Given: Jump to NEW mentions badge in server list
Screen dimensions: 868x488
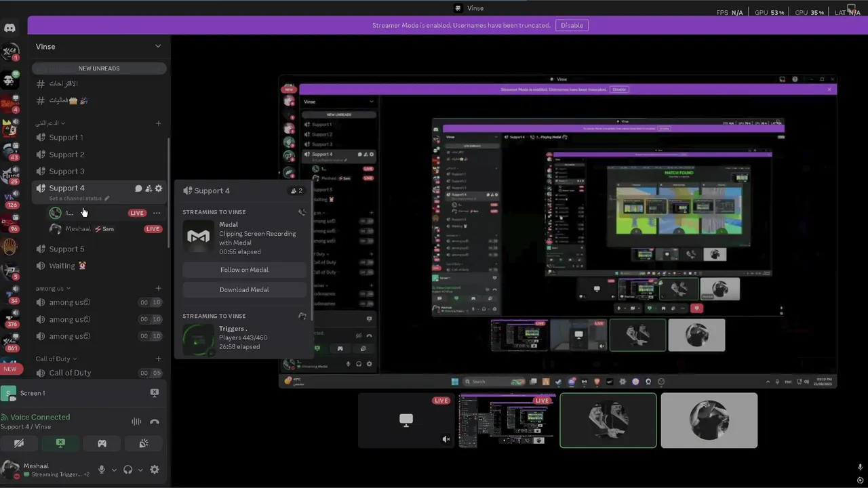Looking at the screenshot, I should coord(9,369).
